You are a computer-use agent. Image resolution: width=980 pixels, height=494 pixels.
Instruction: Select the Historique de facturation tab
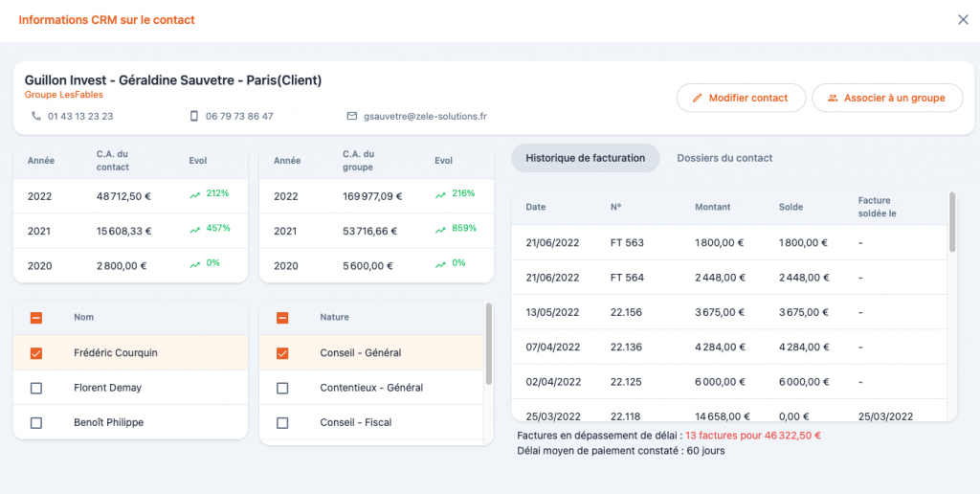tap(585, 158)
